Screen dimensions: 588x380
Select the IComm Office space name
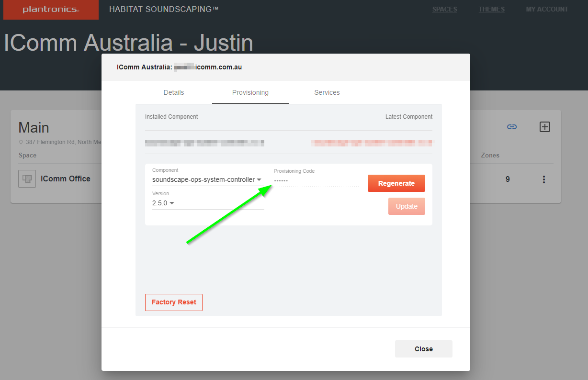(66, 179)
